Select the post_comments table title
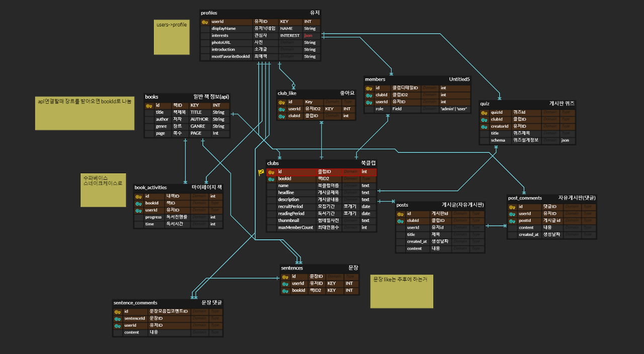This screenshot has width=644, height=354. [x=525, y=198]
